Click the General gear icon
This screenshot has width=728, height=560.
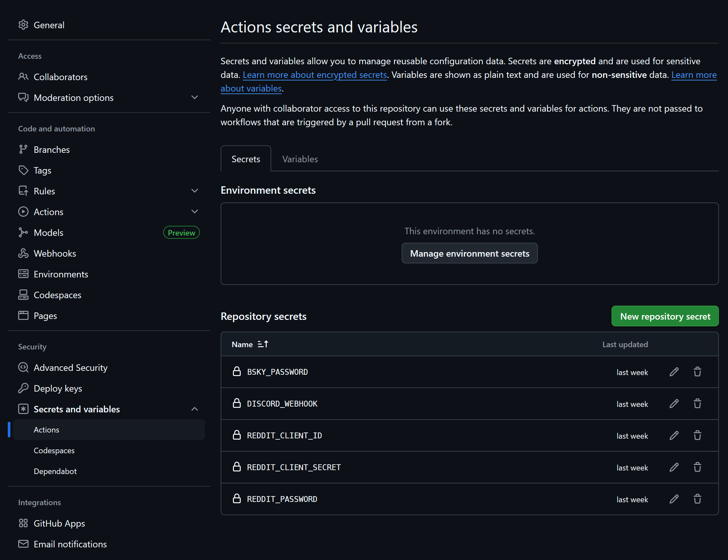(x=23, y=25)
